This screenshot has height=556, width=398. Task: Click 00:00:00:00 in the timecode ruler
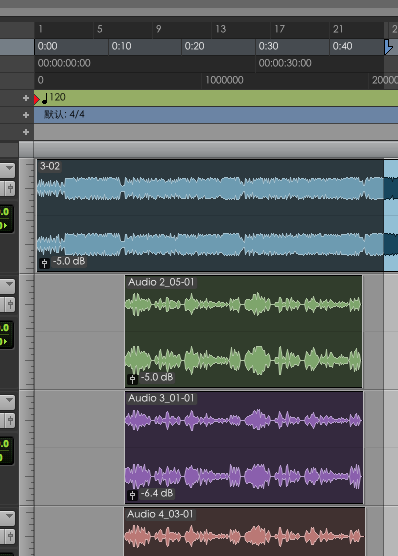tap(64, 63)
